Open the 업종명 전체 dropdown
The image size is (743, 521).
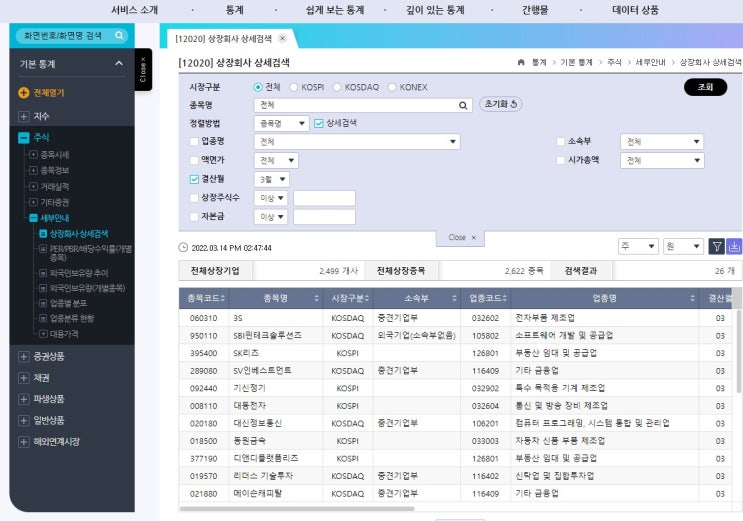coord(357,142)
